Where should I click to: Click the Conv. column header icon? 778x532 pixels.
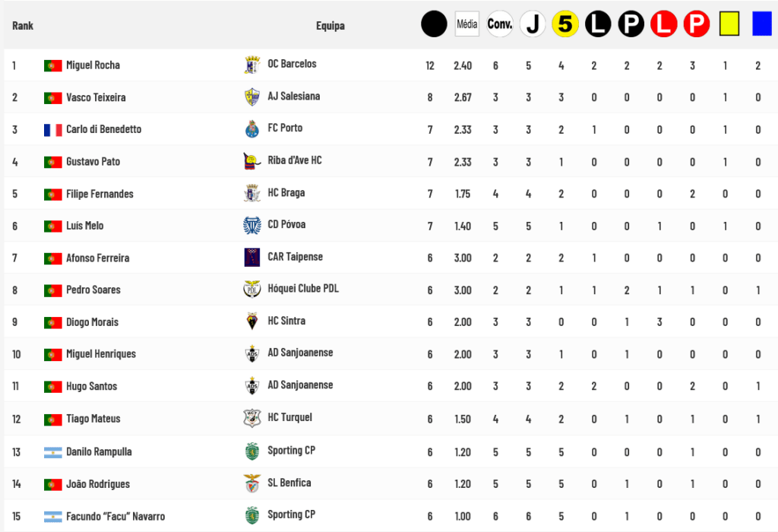500,25
